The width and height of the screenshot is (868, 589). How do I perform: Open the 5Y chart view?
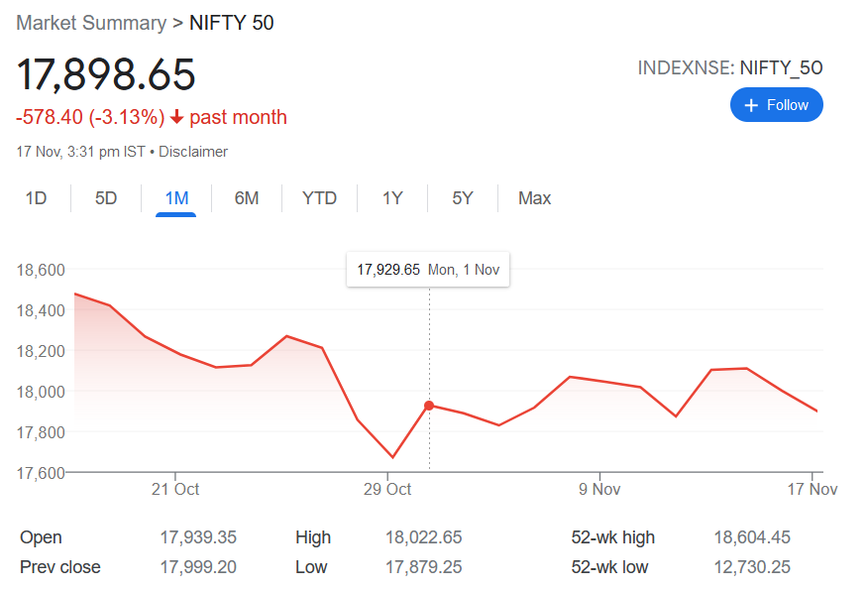coord(463,198)
